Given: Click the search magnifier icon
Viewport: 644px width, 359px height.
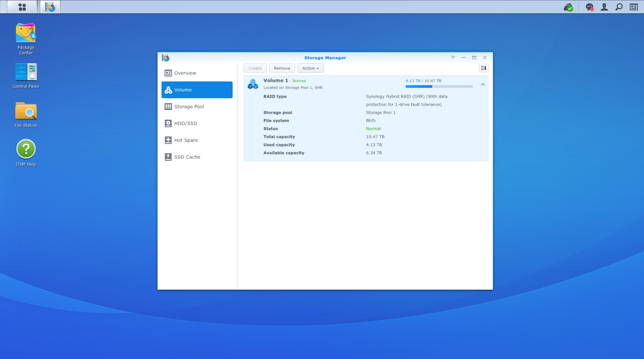Looking at the screenshot, I should point(619,7).
